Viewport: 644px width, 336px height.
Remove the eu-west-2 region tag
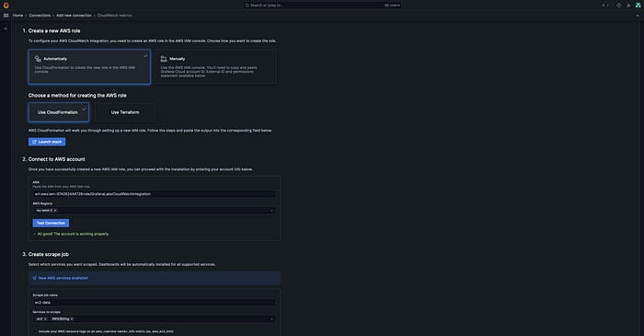click(55, 210)
